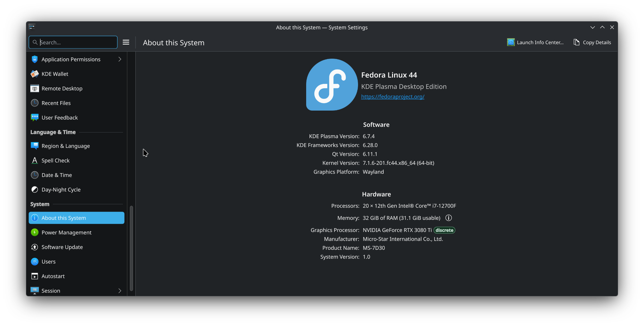644x327 pixels.
Task: Click the Processors value text
Action: pyautogui.click(x=409, y=206)
